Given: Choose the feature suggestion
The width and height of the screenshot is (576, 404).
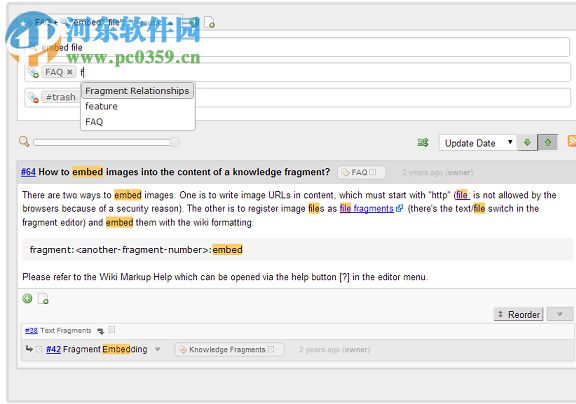Looking at the screenshot, I should [101, 107].
